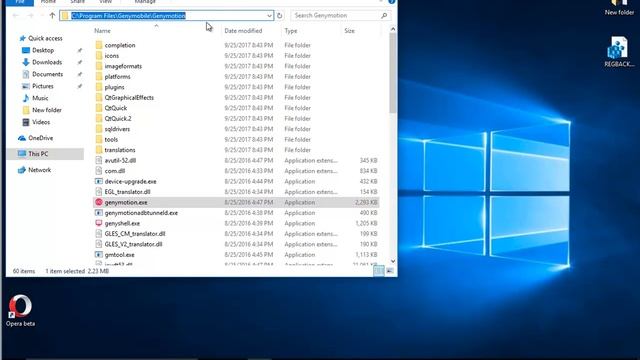Select Desktop in Quick access
Screen dimensions: 640x360
tap(43, 50)
